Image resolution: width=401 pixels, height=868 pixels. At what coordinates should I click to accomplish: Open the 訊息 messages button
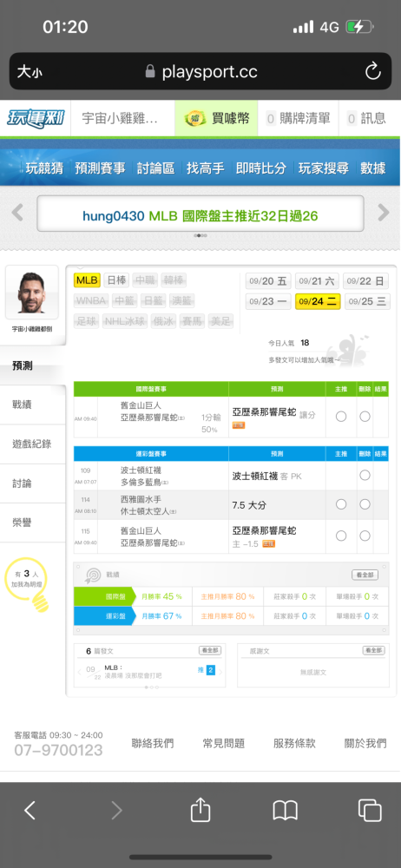[366, 118]
